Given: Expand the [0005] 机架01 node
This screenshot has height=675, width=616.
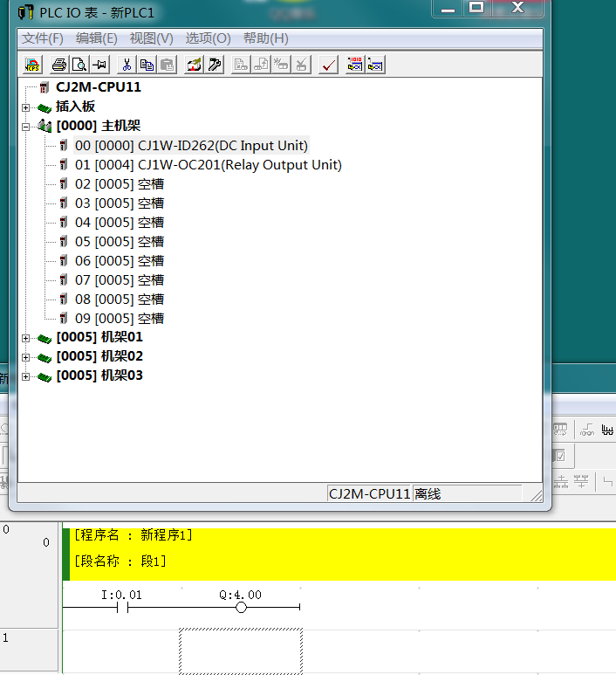Looking at the screenshot, I should pyautogui.click(x=26, y=338).
